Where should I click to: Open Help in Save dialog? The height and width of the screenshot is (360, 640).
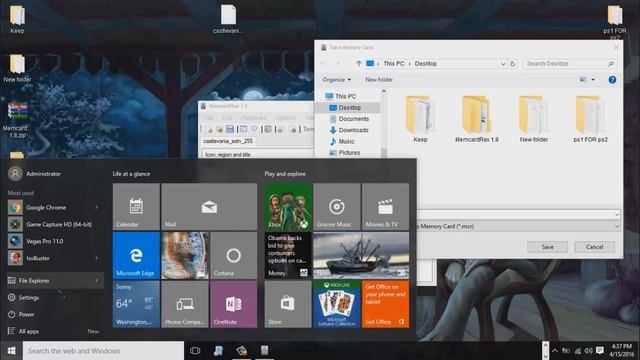tap(612, 80)
